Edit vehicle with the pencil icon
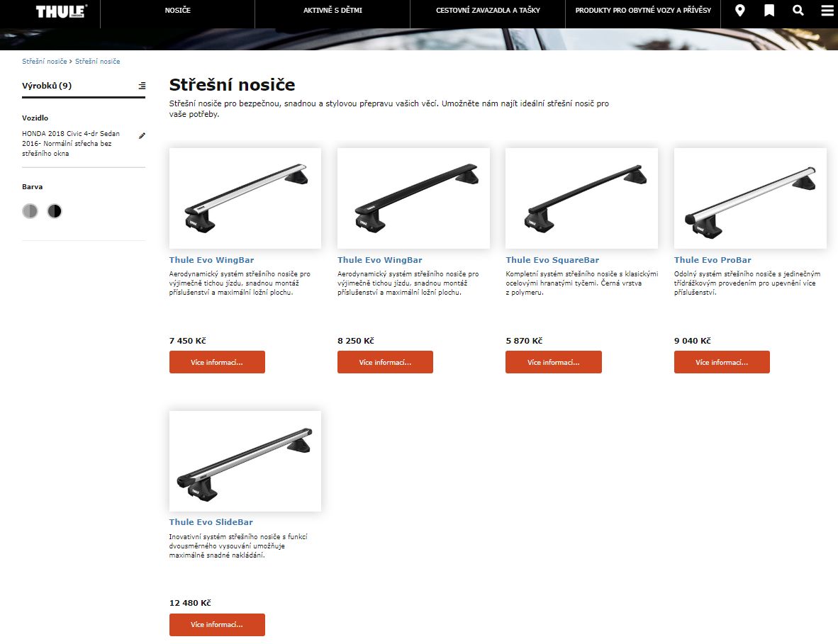Viewport: 838px width, 644px height. [142, 135]
